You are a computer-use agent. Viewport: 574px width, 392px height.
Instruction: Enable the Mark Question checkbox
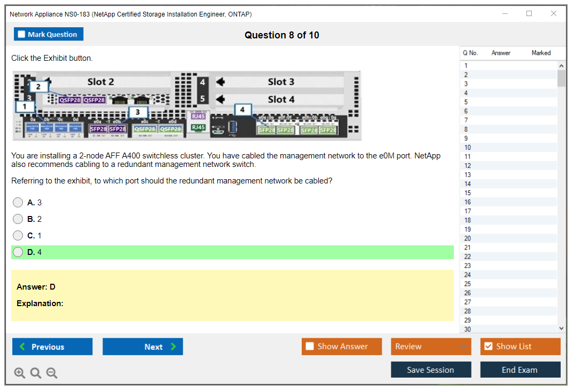click(22, 35)
